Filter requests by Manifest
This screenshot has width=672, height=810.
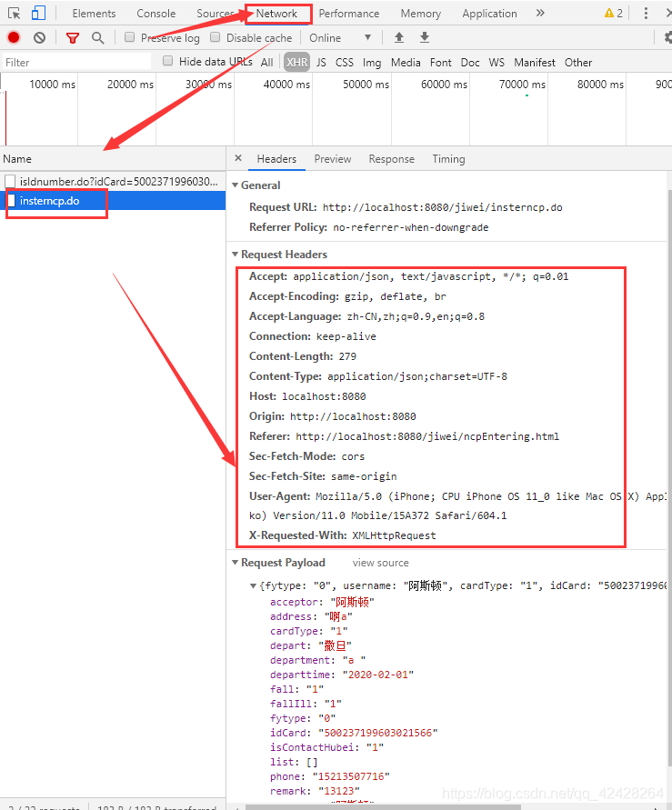[x=535, y=63]
